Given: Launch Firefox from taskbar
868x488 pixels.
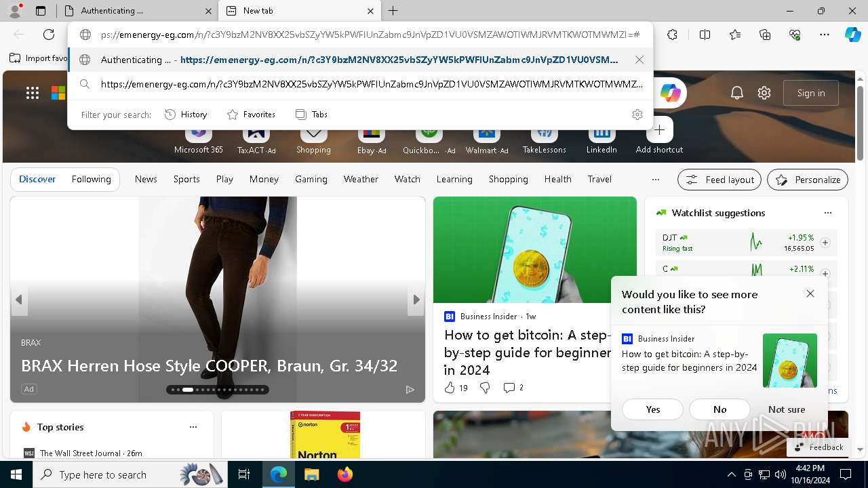Looking at the screenshot, I should click(x=344, y=474).
